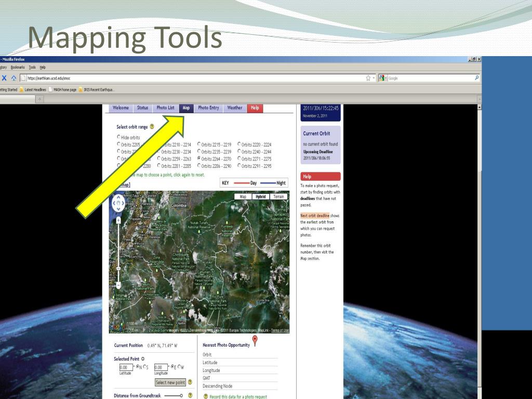Select Orbits 2235 - 2239 radio button
The height and width of the screenshot is (399, 532).
point(199,151)
